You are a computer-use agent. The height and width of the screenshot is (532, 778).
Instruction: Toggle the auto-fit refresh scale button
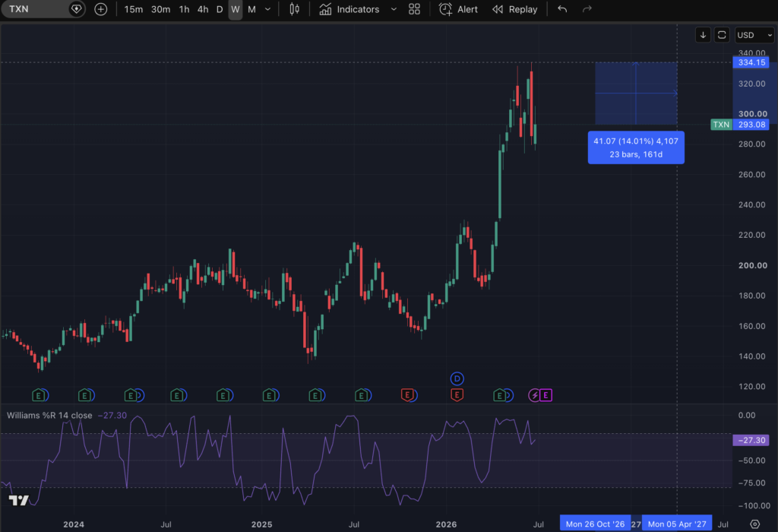tap(722, 35)
